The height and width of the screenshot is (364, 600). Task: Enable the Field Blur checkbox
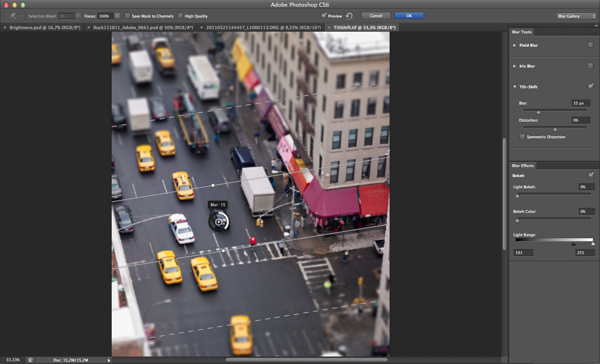coord(590,45)
